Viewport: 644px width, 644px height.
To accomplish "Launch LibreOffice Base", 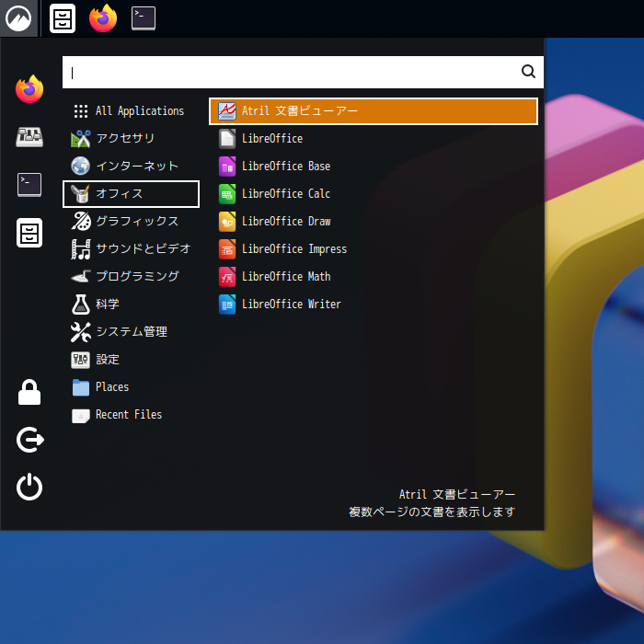I will pos(374,166).
